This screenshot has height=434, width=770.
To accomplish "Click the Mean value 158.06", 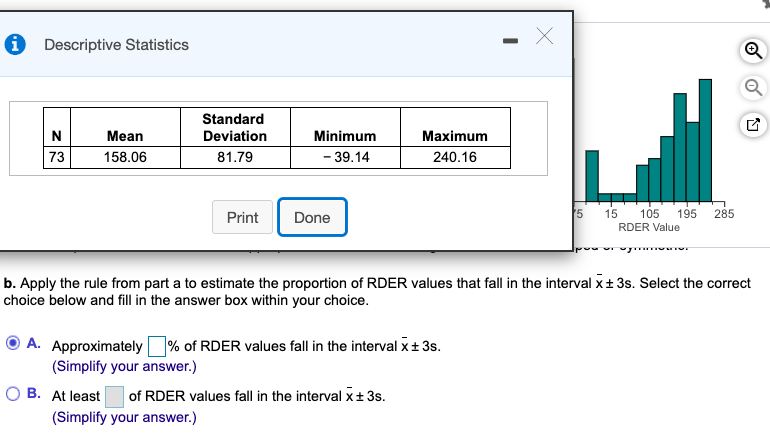I will pos(125,157).
